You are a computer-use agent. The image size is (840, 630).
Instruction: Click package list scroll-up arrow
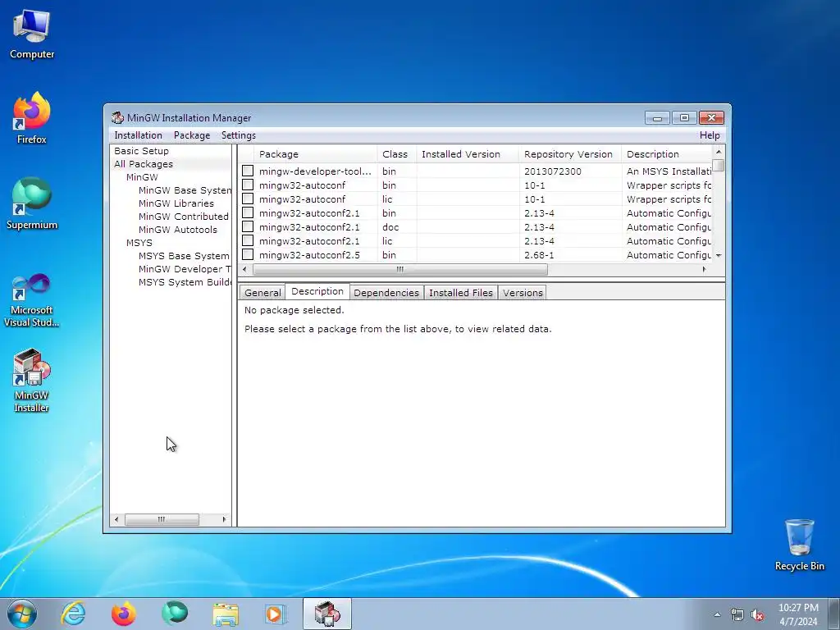tap(719, 152)
